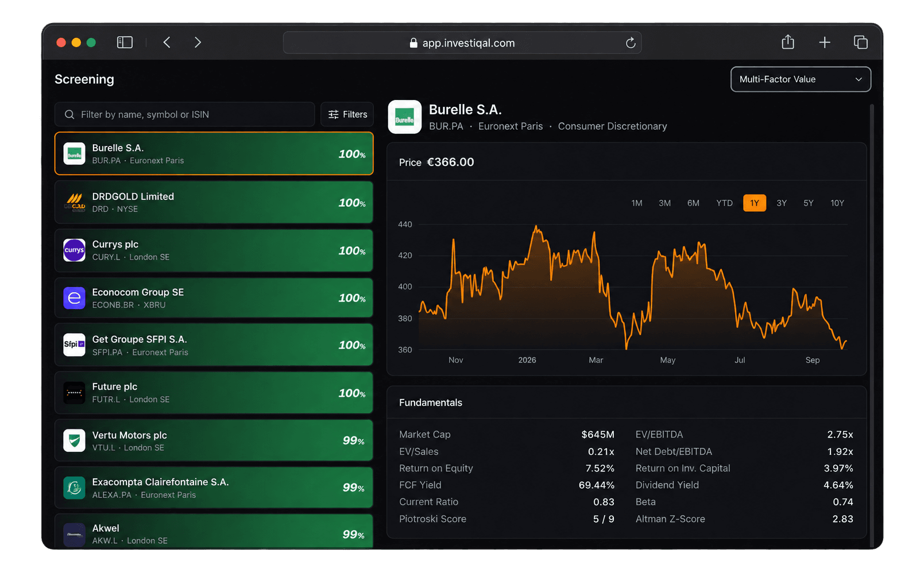Select the DRDGOLD Limited result row

pos(214,202)
